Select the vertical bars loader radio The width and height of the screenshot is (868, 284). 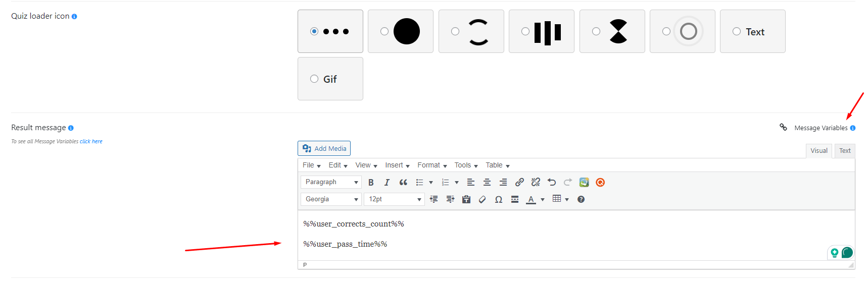coord(525,31)
